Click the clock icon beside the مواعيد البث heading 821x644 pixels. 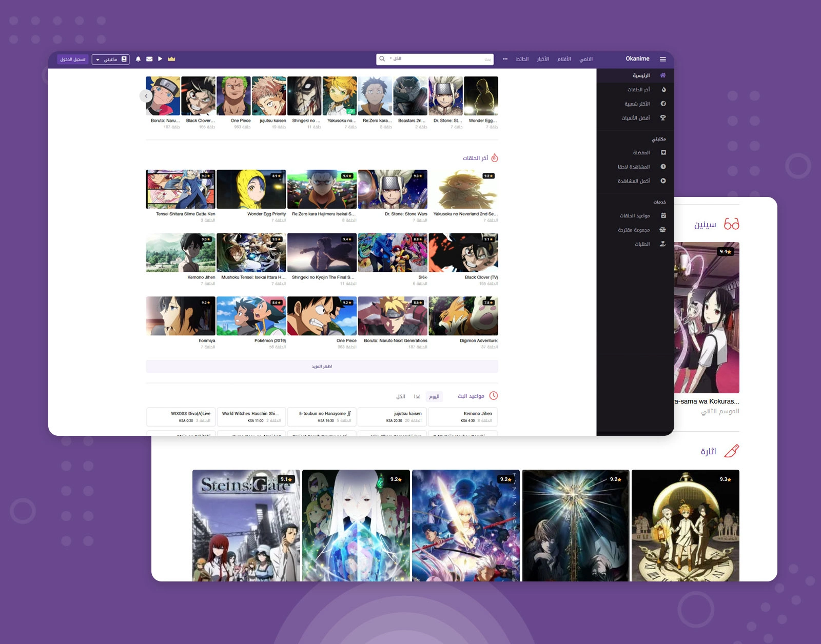[x=494, y=396]
